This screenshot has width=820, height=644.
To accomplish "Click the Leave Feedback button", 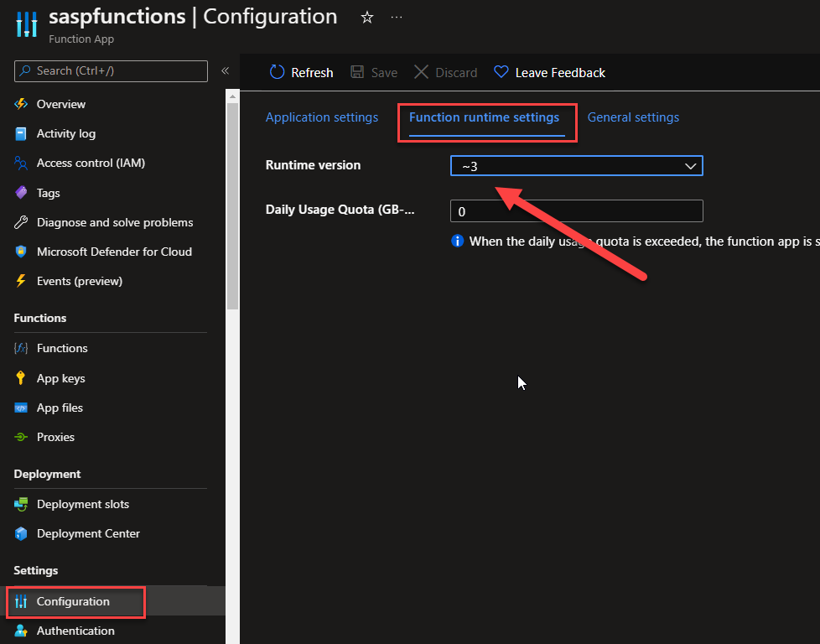I will click(x=549, y=73).
